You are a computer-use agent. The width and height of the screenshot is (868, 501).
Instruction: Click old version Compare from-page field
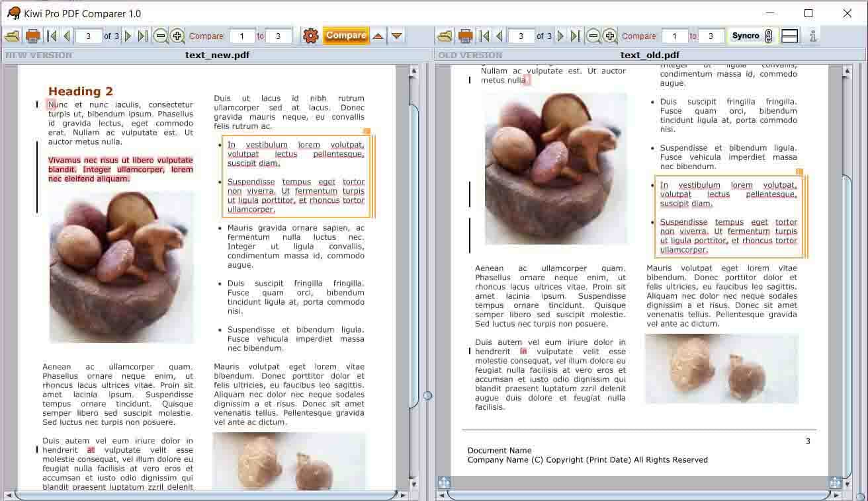(675, 36)
